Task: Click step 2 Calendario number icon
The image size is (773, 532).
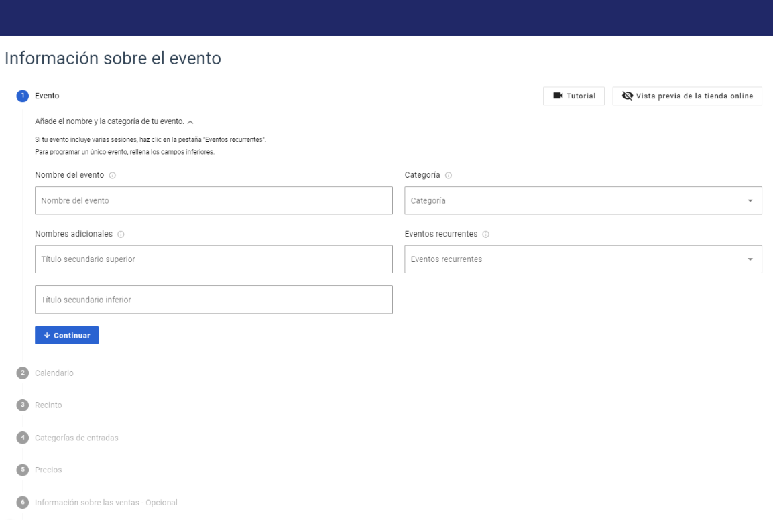Action: pos(23,373)
